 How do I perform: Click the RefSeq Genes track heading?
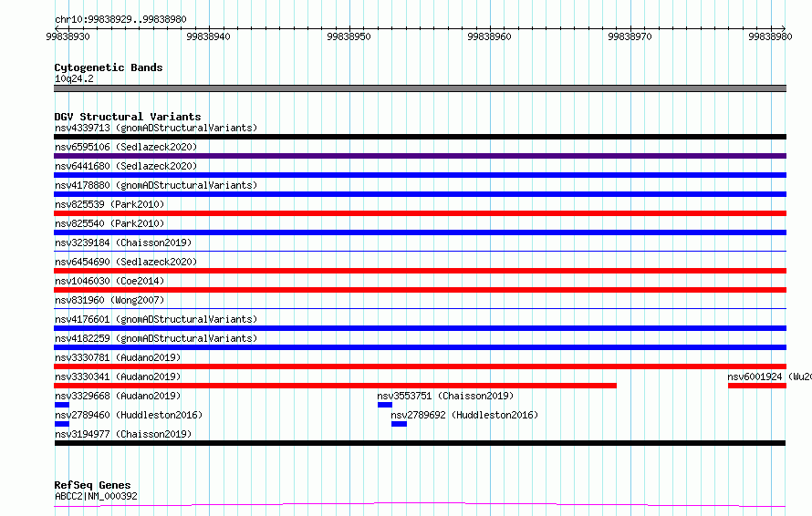coord(92,485)
